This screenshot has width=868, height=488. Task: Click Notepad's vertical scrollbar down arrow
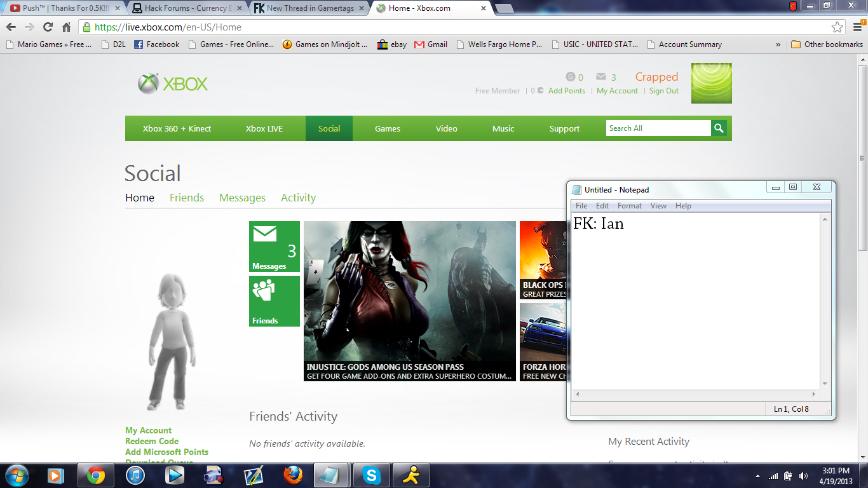(825, 384)
